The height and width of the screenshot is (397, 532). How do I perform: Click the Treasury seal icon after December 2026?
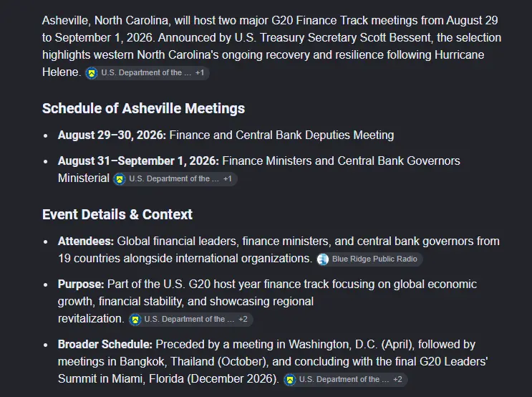click(x=290, y=380)
